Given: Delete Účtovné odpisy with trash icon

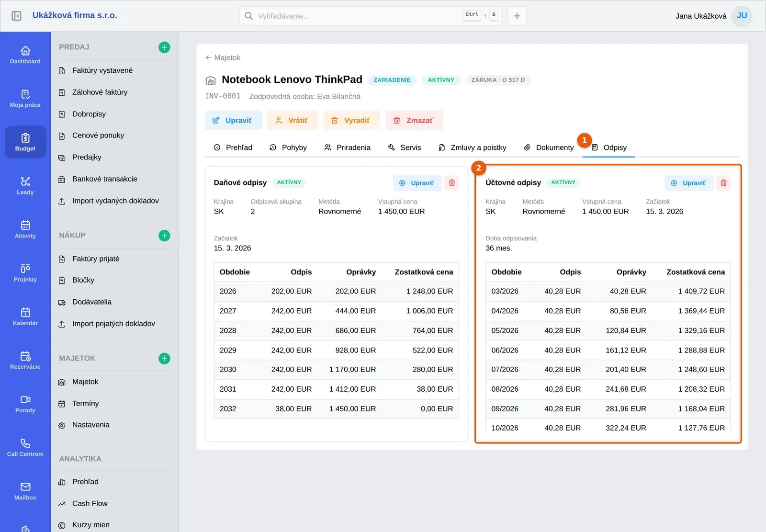Looking at the screenshot, I should (723, 183).
